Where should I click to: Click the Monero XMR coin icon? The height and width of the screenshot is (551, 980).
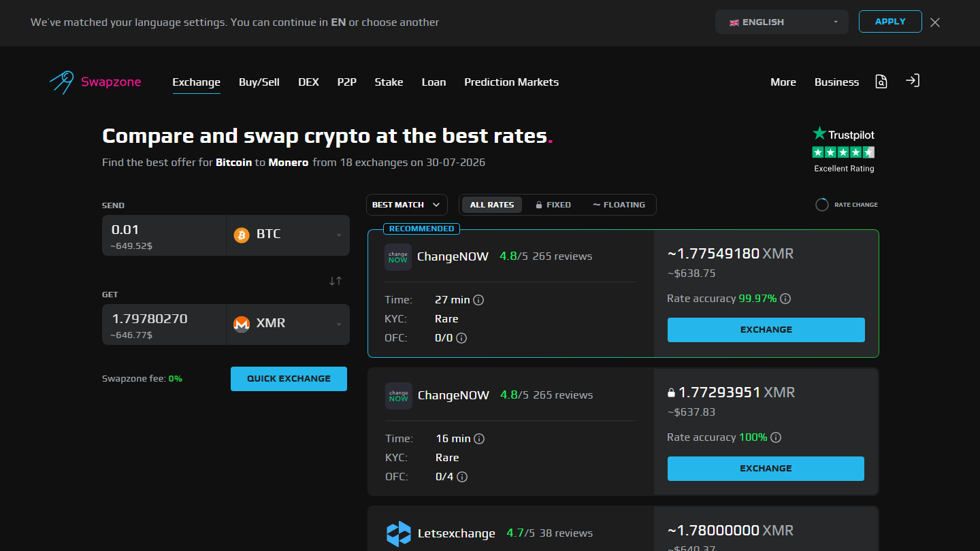[x=242, y=324]
